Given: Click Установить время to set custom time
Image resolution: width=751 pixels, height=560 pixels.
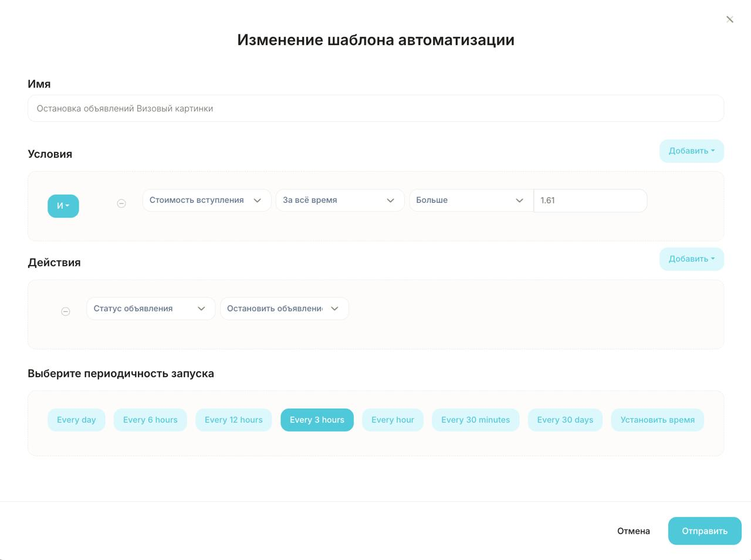Looking at the screenshot, I should [x=657, y=420].
